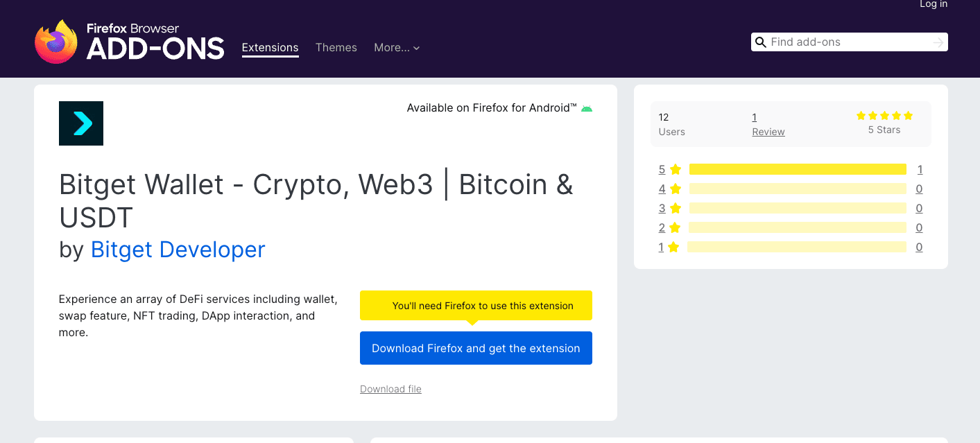Click the search submit arrow icon
Image resolution: width=980 pixels, height=443 pixels.
[938, 42]
